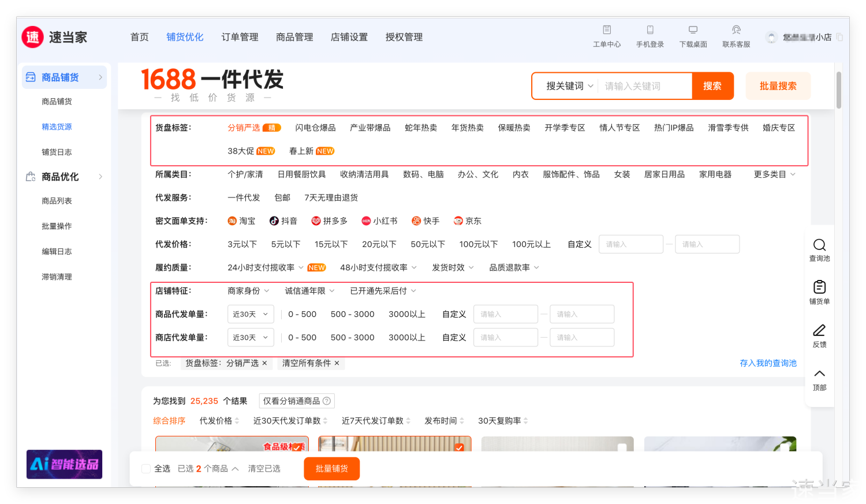Toggle the 仅看分销通商品 filter
This screenshot has height=504, width=866.
point(296,401)
